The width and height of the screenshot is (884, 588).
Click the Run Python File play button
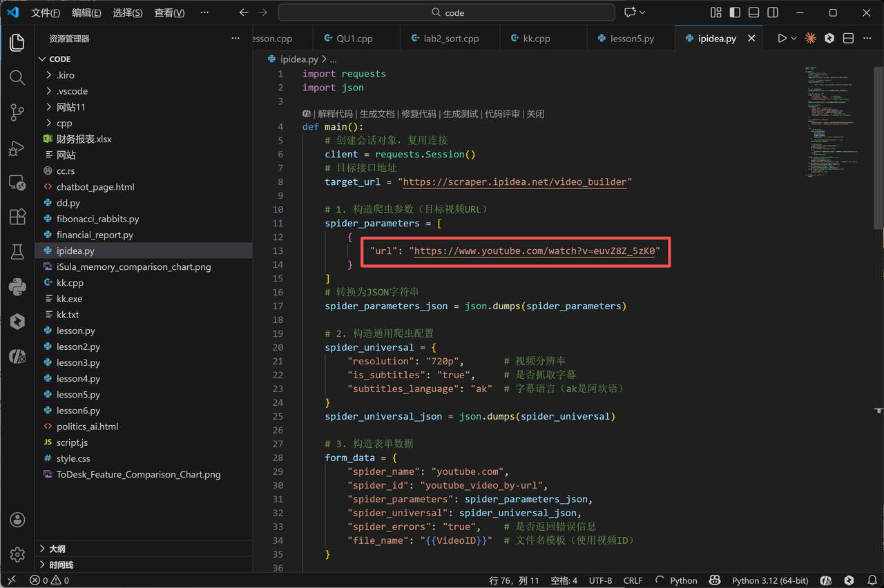(782, 39)
